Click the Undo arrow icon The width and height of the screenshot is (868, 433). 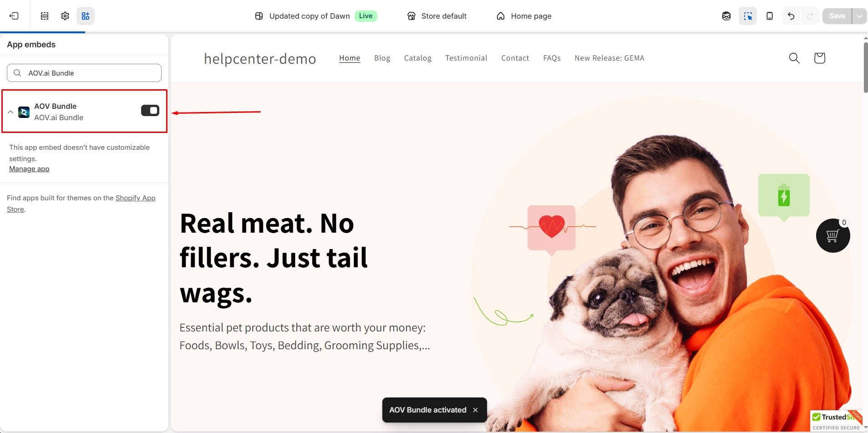791,16
